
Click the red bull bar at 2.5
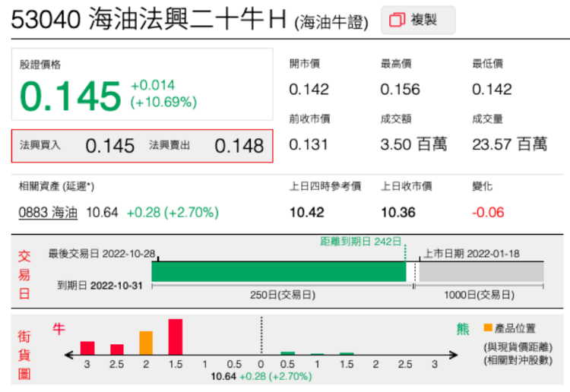pos(117,349)
